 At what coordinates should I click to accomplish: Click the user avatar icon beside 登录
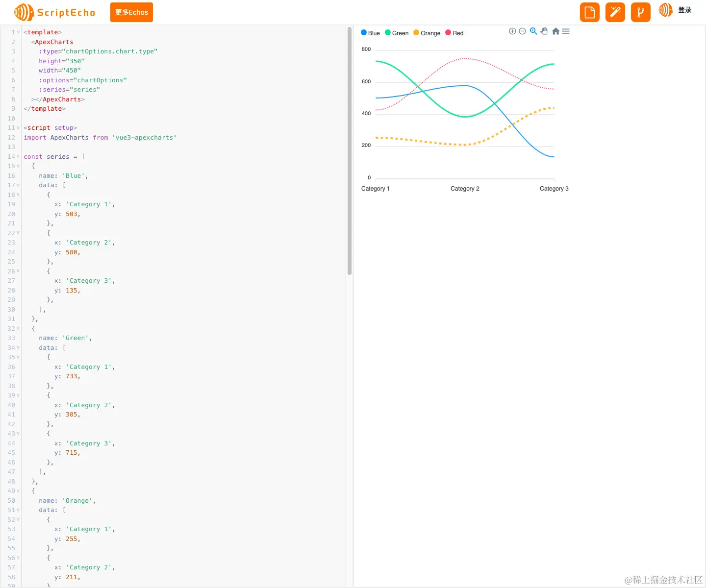tap(665, 10)
